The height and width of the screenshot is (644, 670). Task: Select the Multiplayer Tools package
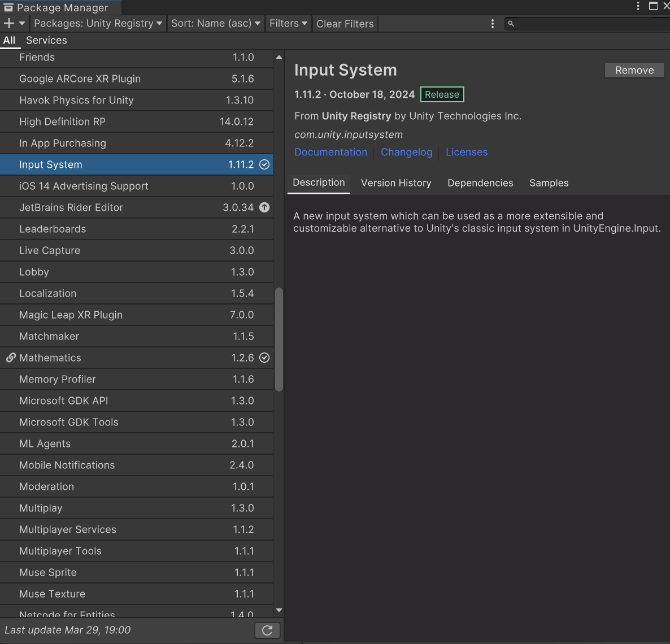click(136, 551)
